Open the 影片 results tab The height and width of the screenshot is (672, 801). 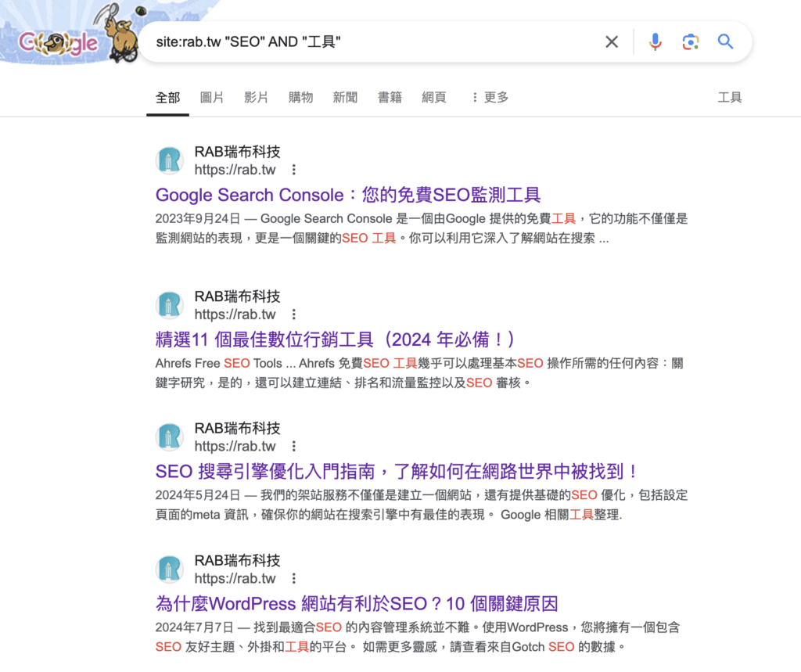coord(256,97)
